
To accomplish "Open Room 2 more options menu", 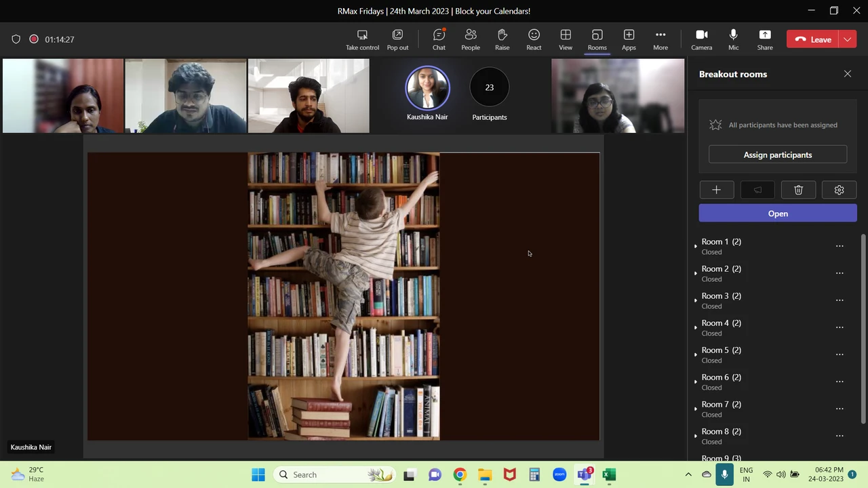I will pyautogui.click(x=840, y=273).
